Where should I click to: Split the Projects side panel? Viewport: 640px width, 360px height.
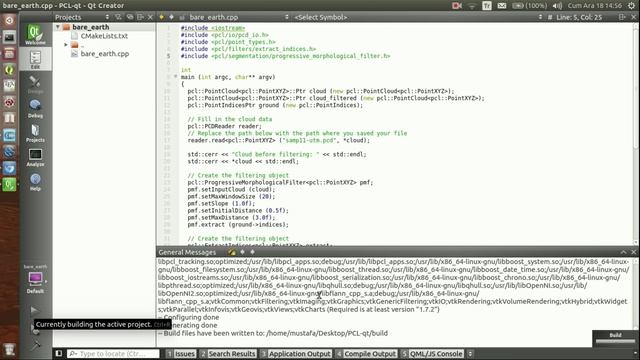[140, 17]
